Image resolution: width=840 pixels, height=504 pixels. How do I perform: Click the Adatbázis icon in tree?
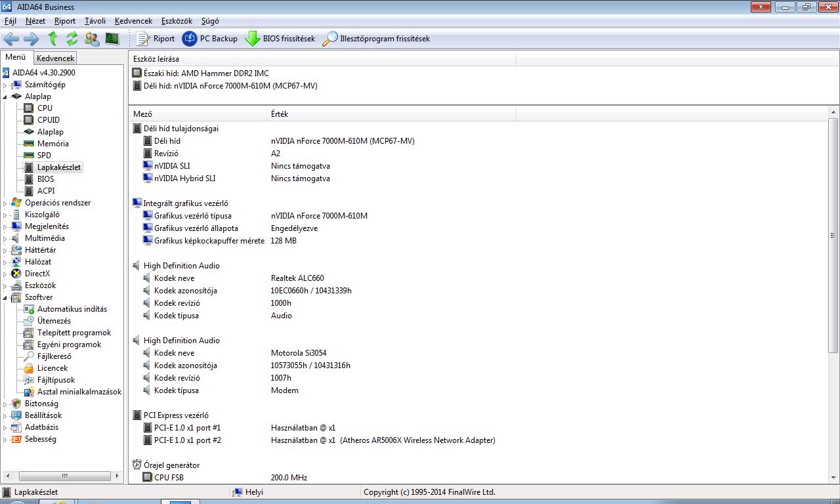pyautogui.click(x=16, y=427)
